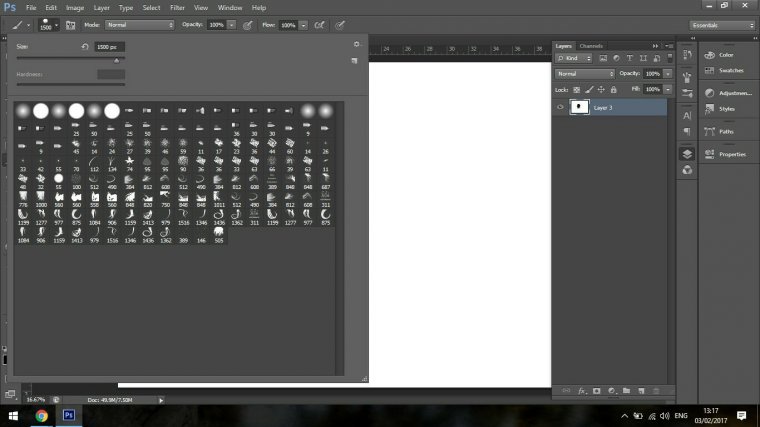Enable airbrush-style build-up effects icon
The height and width of the screenshot is (427, 760).
pyautogui.click(x=319, y=25)
